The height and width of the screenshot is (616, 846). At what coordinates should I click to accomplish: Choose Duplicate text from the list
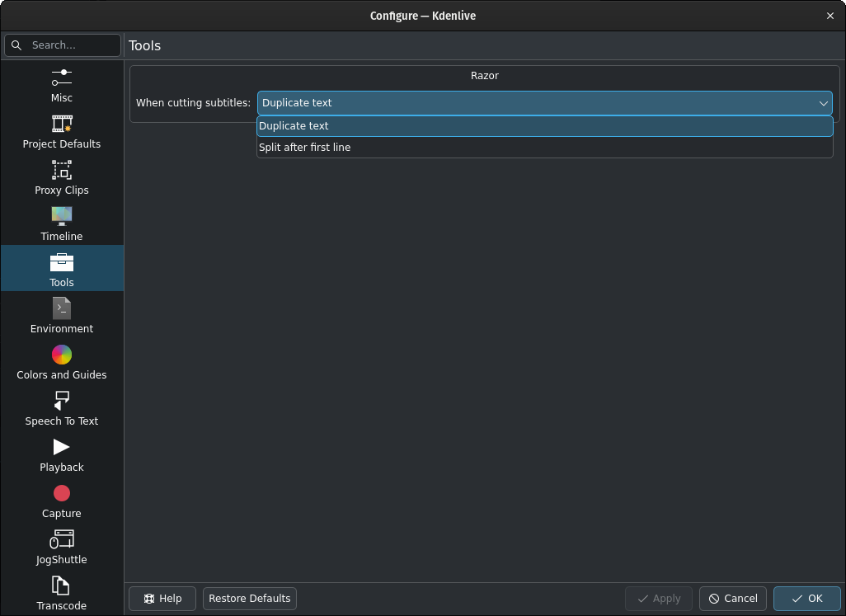(545, 125)
